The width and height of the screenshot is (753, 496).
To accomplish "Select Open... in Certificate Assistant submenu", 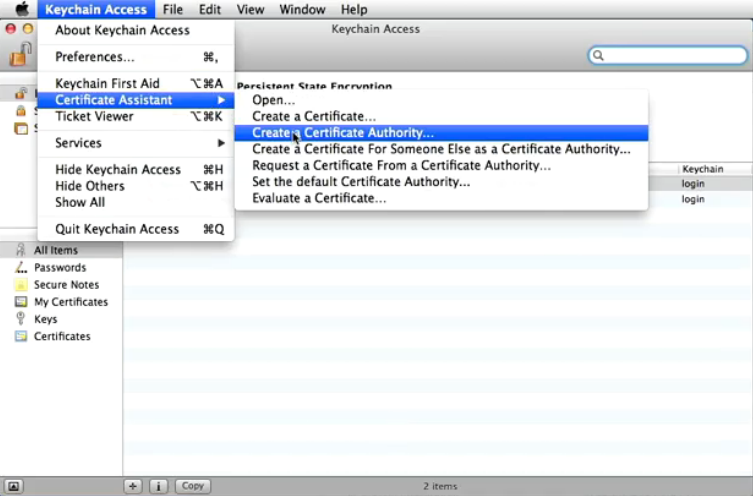I will (x=441, y=100).
